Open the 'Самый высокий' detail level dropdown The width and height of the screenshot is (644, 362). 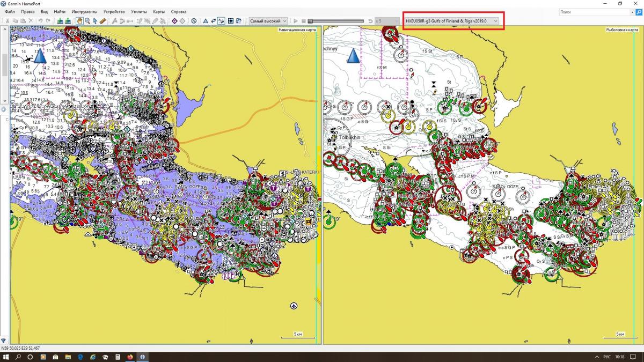(268, 21)
